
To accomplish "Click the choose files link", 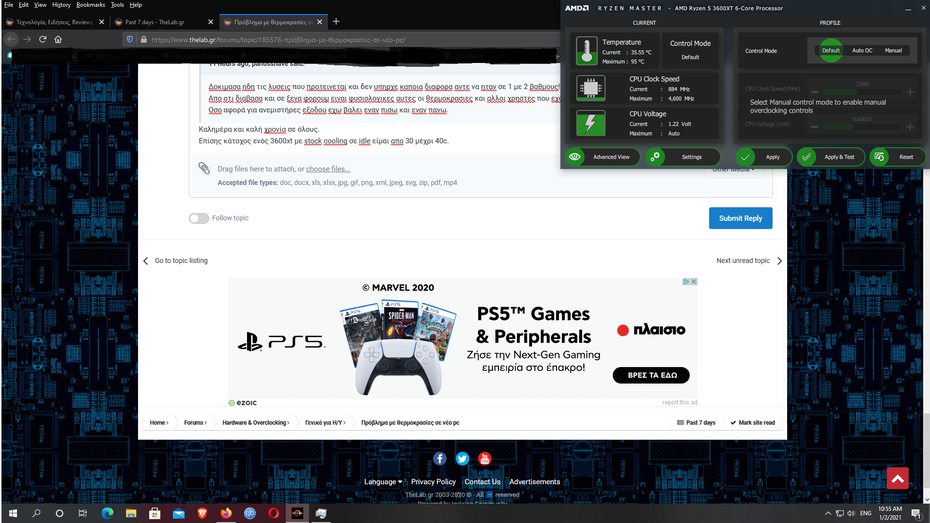I will point(328,169).
